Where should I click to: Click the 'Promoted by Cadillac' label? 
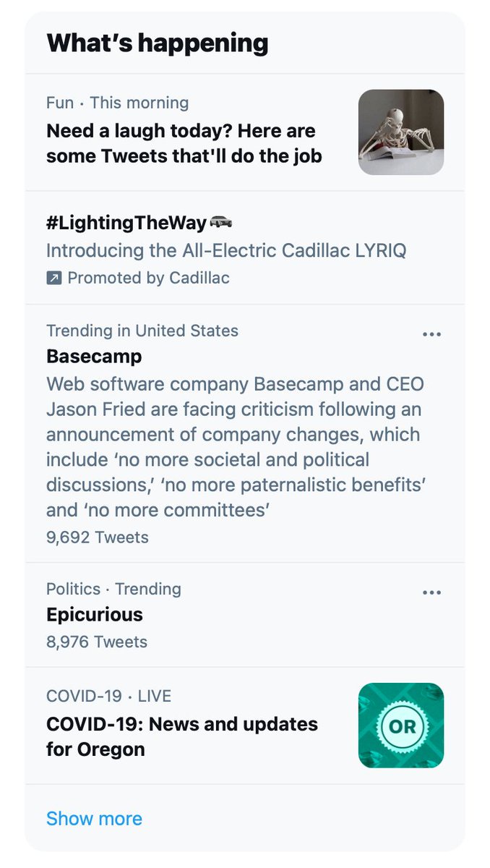(x=148, y=278)
